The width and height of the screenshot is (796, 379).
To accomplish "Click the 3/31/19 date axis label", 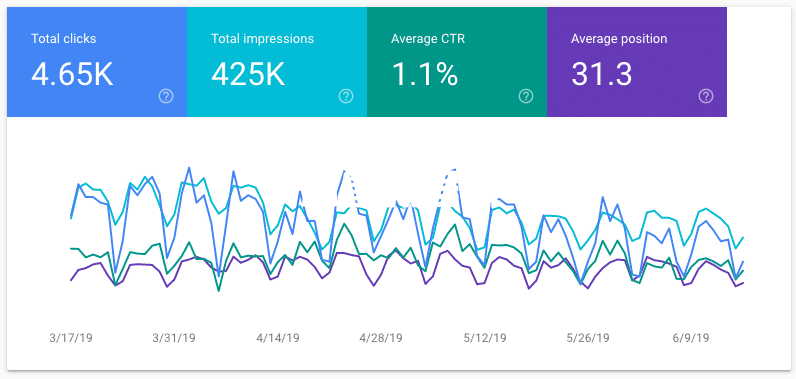I will (x=175, y=338).
